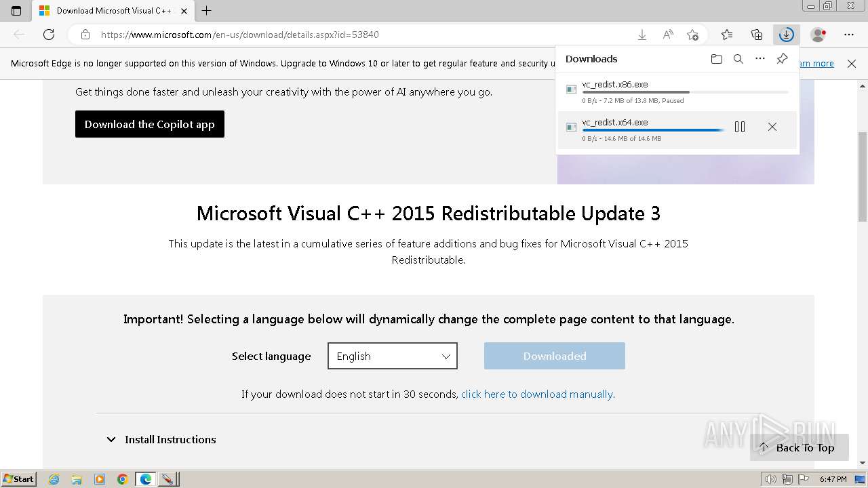Viewport: 868px width, 488px height.
Task: Activate Read aloud icon
Action: [x=668, y=35]
